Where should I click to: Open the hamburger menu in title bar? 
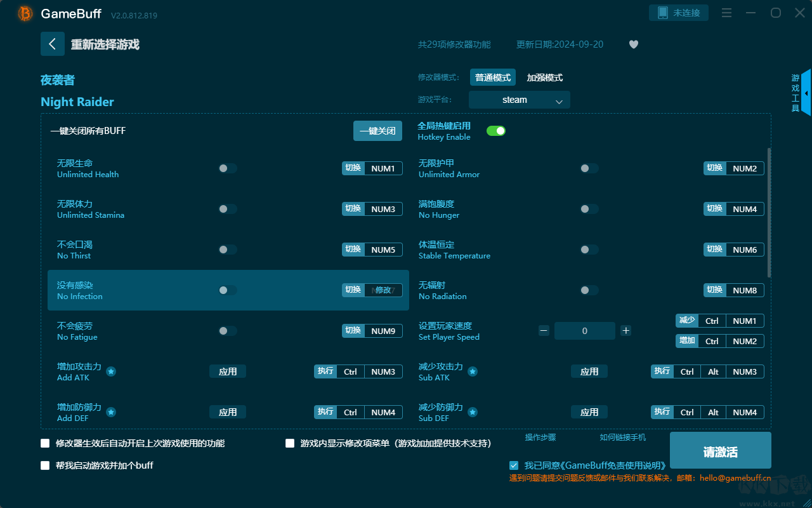pos(727,13)
